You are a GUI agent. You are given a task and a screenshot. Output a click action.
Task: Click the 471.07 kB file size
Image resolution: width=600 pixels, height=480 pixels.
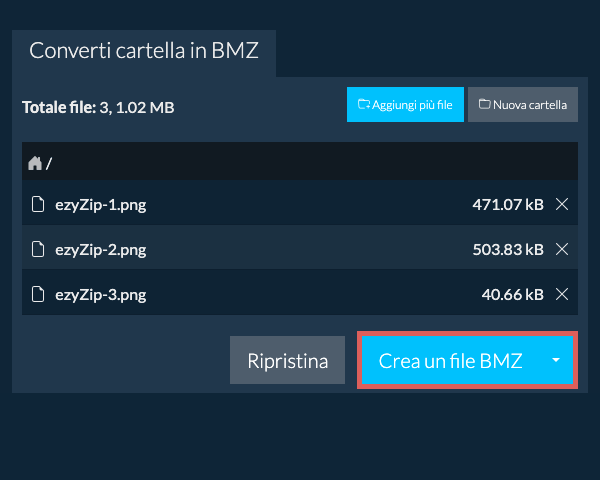point(508,204)
